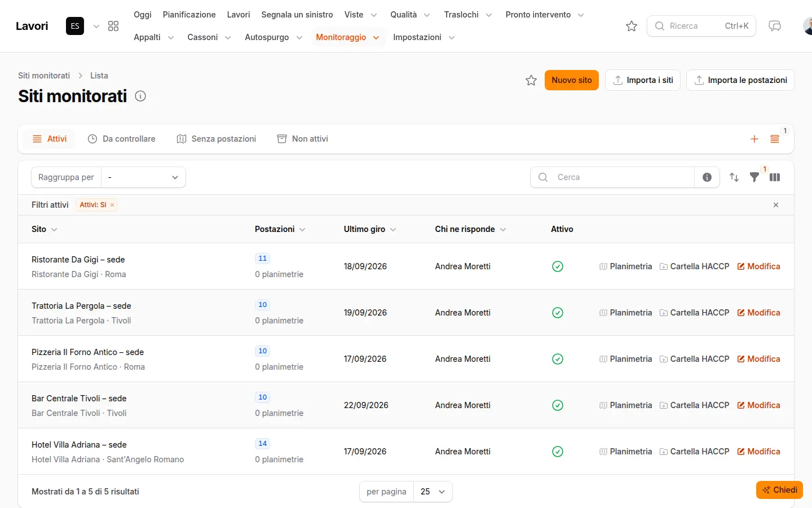
Task: Expand the Monitoraggio menu
Action: 347,37
